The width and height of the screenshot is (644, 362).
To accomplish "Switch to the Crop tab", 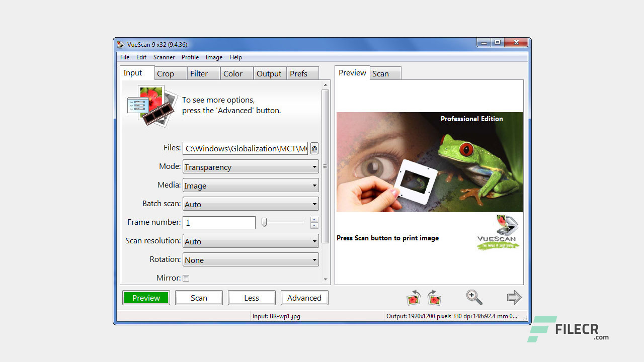I will click(170, 73).
